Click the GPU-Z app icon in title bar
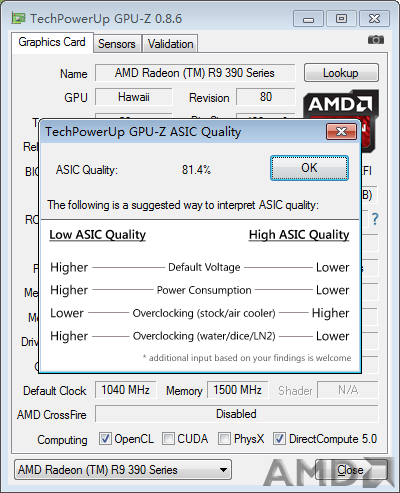 click(x=18, y=18)
